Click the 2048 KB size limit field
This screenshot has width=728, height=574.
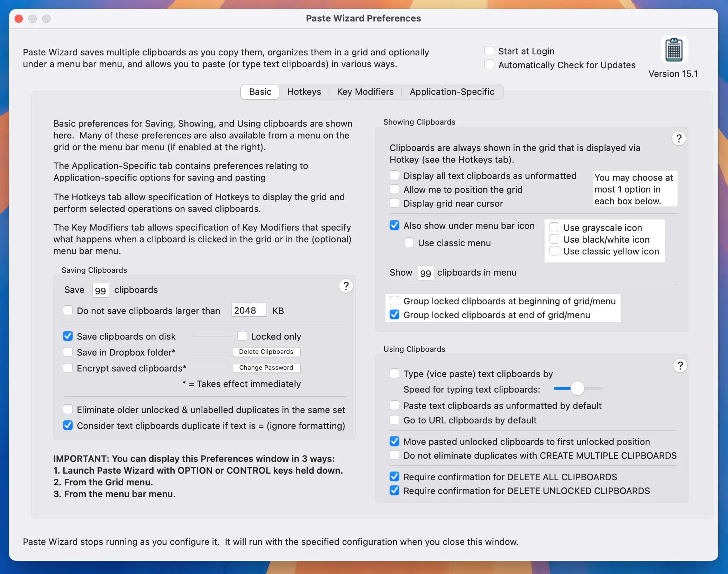coord(249,310)
